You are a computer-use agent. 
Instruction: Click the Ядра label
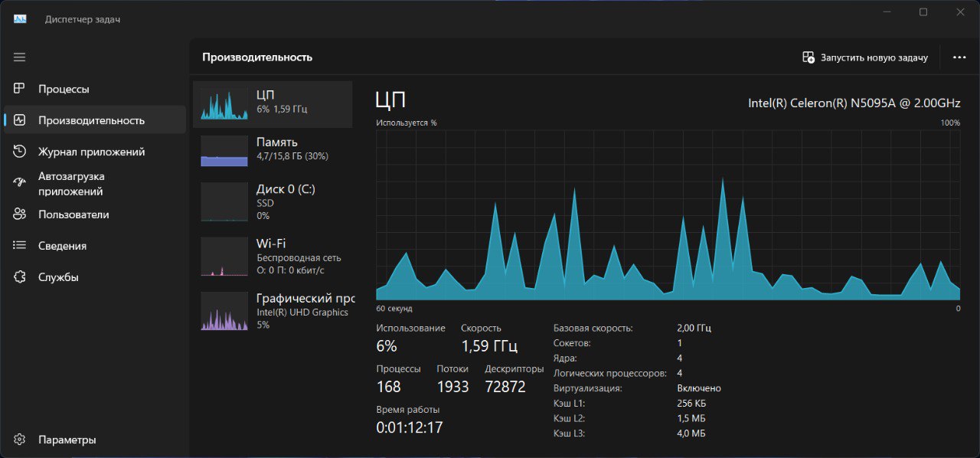point(565,358)
